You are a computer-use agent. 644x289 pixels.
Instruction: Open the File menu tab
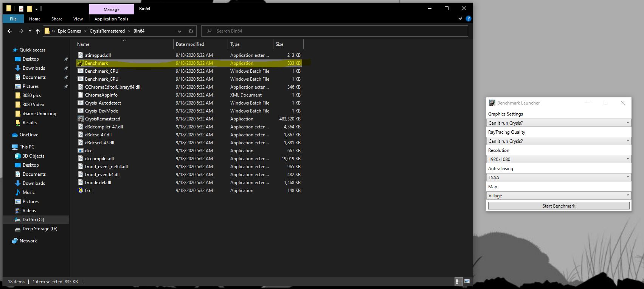point(13,19)
